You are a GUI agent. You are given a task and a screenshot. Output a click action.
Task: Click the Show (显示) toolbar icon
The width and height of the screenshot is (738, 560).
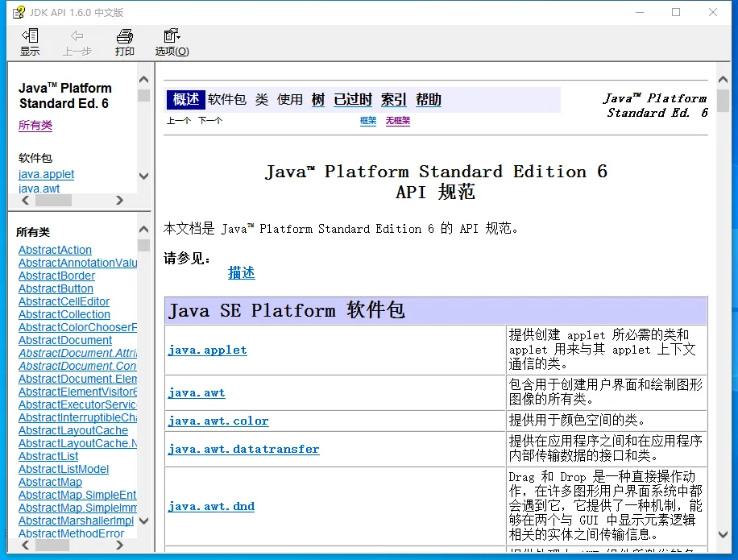pyautogui.click(x=30, y=42)
